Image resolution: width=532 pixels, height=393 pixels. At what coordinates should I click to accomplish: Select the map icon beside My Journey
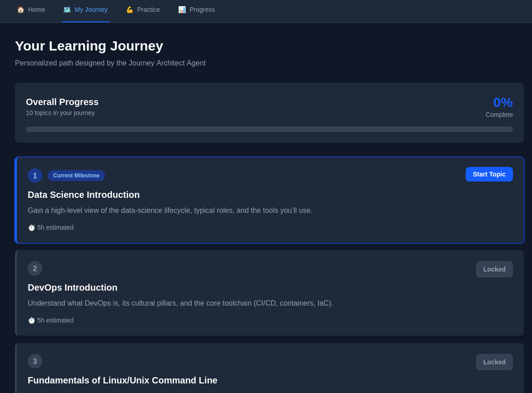tap(67, 10)
